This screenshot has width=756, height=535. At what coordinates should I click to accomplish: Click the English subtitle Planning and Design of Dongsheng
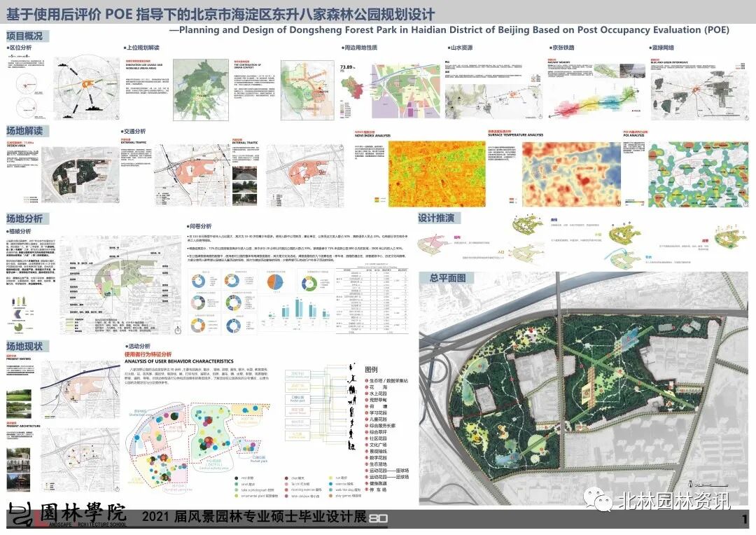point(450,30)
